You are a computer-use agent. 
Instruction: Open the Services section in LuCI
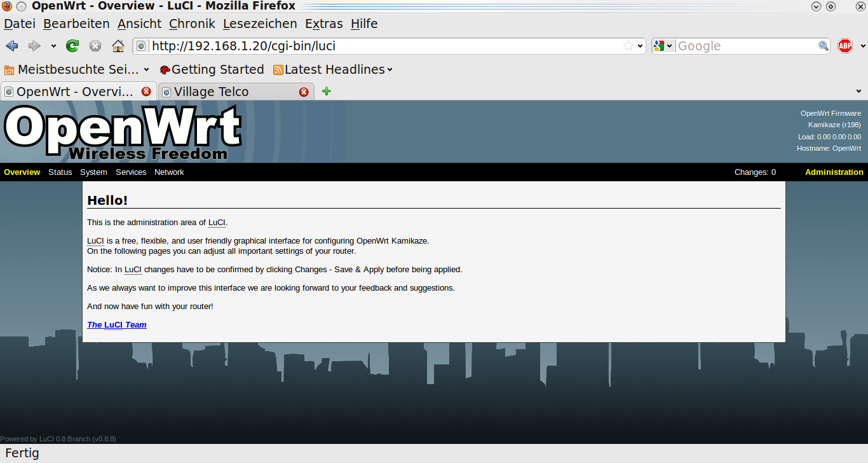[x=131, y=172]
